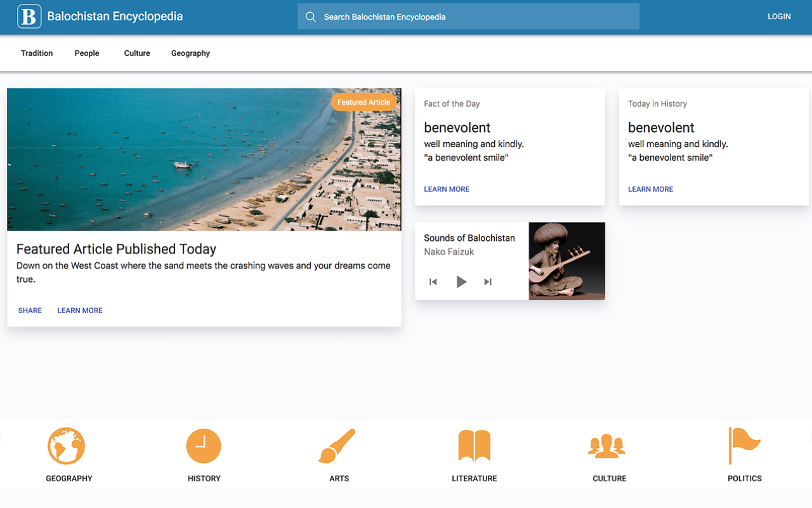Click the Geography globe icon
Viewport: 812px width, 508px height.
pos(66,446)
